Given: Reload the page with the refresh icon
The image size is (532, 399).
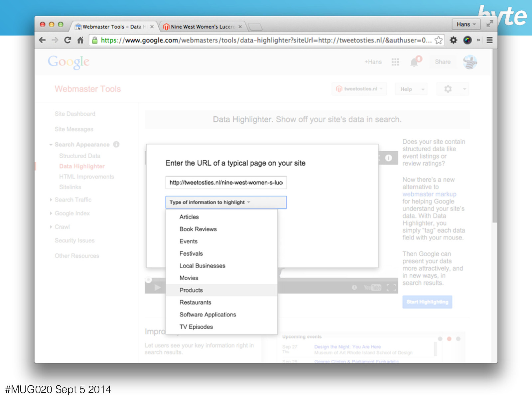Looking at the screenshot, I should [x=67, y=40].
